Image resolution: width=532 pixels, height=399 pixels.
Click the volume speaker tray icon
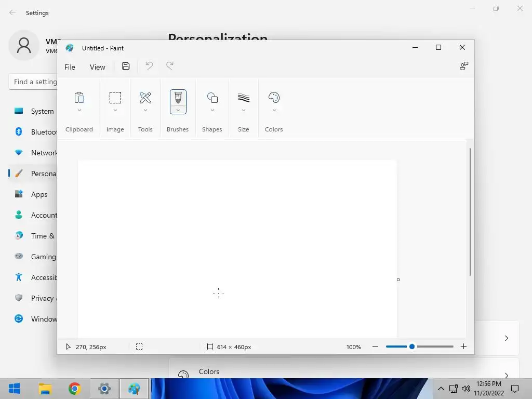[x=466, y=389]
